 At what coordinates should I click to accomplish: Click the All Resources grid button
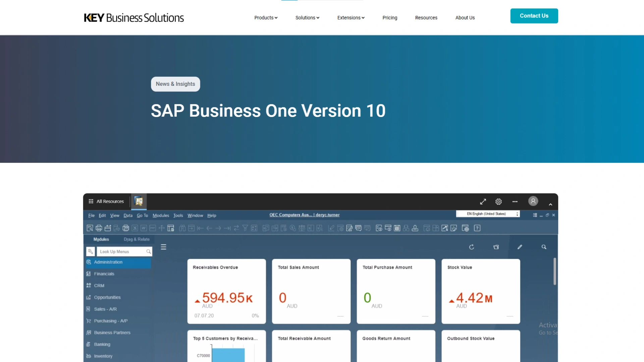coord(106,201)
